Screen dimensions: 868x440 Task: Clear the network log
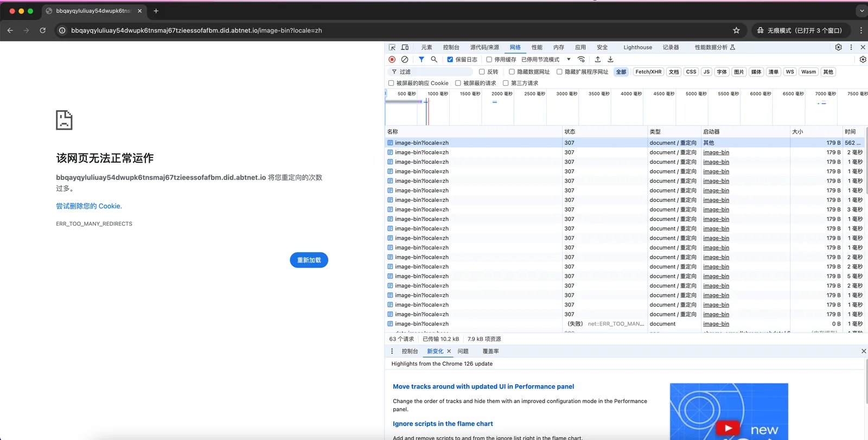(405, 59)
